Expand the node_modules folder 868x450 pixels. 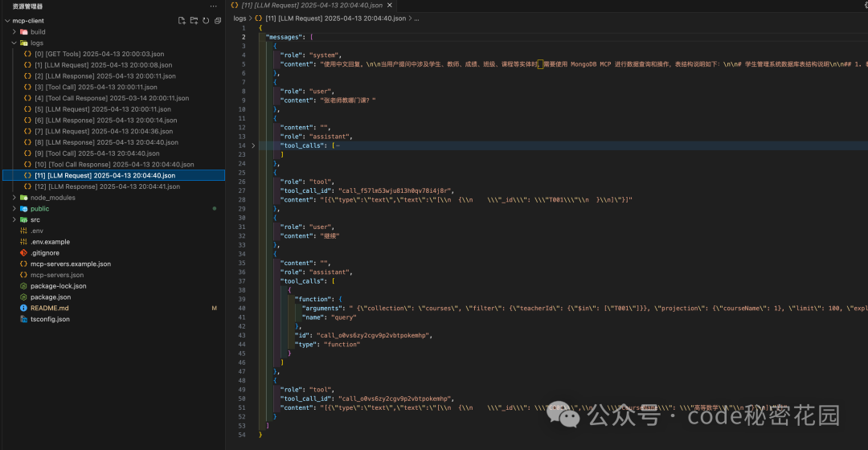pyautogui.click(x=14, y=198)
